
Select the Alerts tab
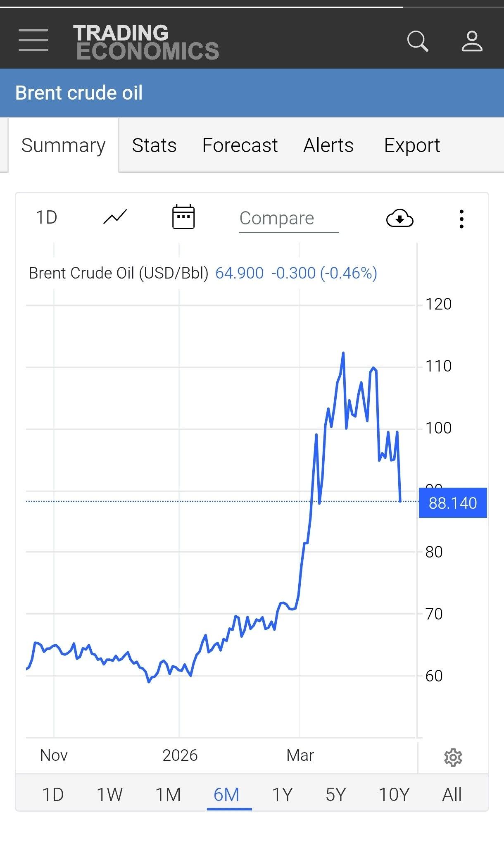coord(328,145)
